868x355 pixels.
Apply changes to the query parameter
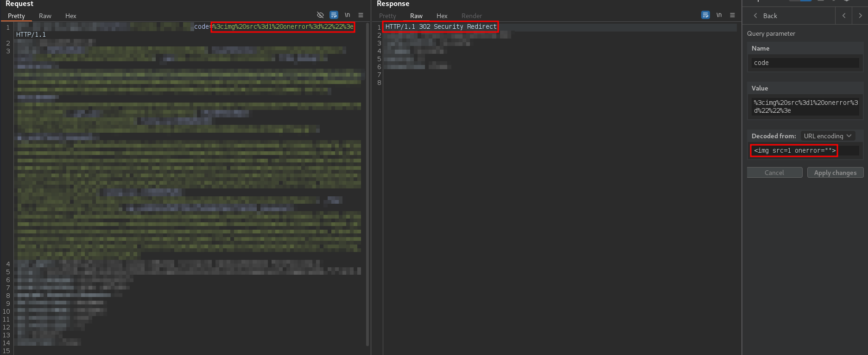pos(835,173)
